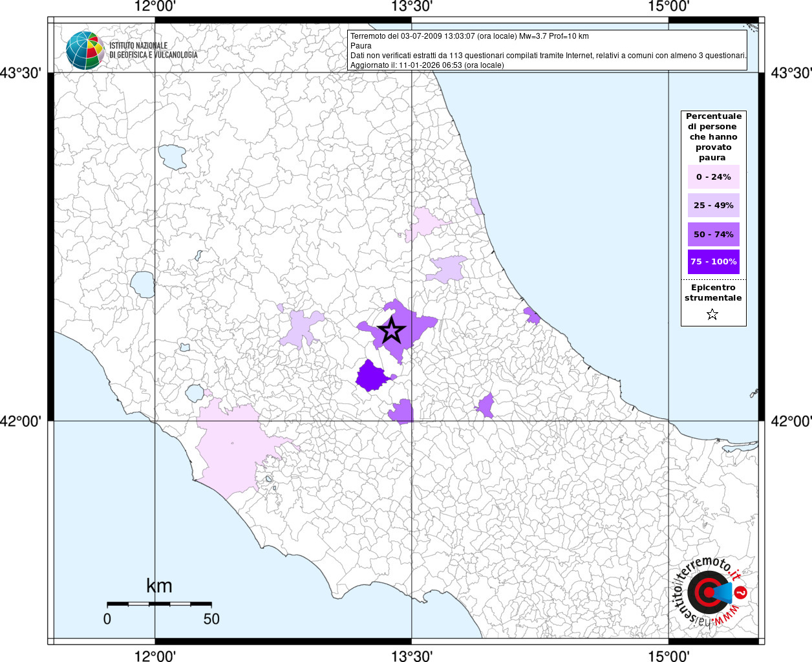Click the 'km' scale bar label
The height and width of the screenshot is (662, 812).
[159, 586]
